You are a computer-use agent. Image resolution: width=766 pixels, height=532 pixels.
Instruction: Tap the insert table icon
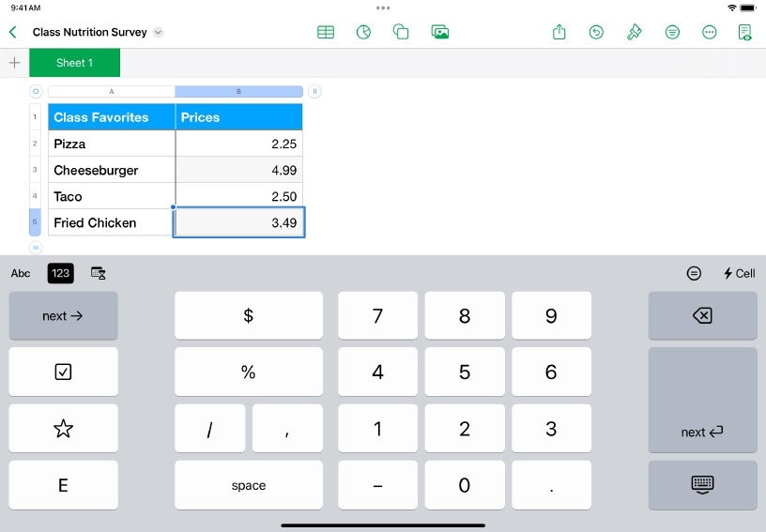pyautogui.click(x=326, y=32)
